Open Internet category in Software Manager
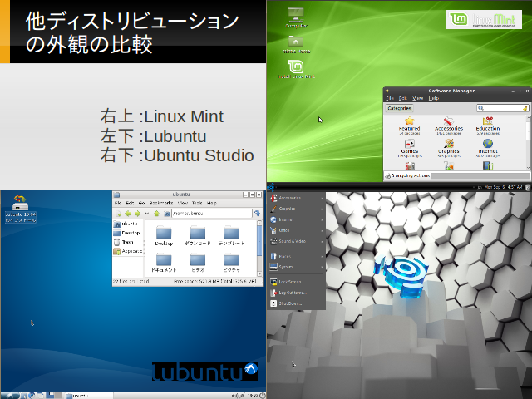The image size is (532, 399). [488, 148]
